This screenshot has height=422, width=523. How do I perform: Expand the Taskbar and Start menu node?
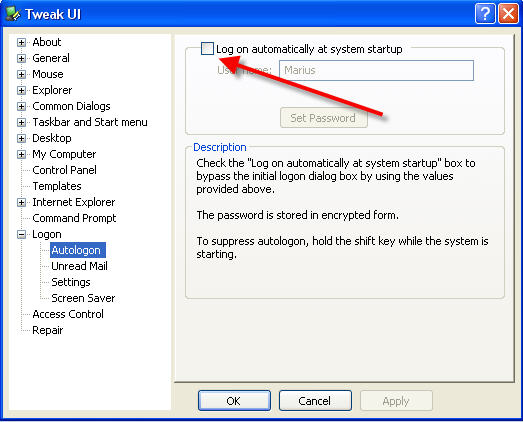(21, 122)
